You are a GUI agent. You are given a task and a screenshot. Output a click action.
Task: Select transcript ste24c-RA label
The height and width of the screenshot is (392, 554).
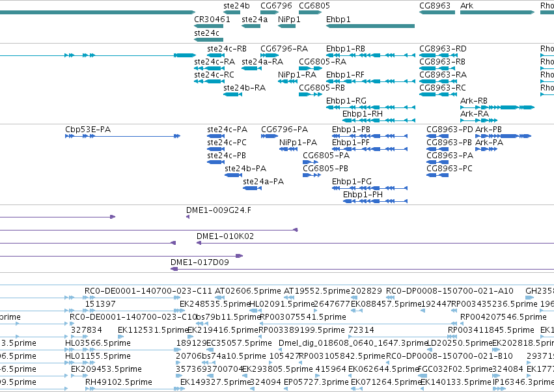(x=214, y=62)
